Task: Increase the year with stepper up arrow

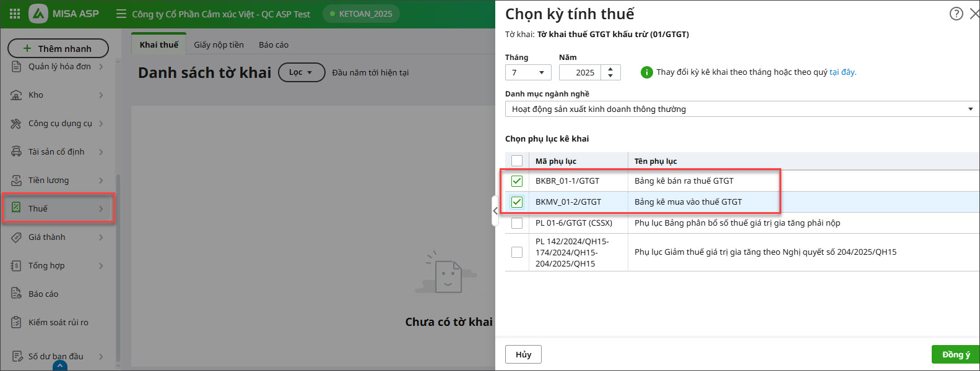Action: [610, 69]
